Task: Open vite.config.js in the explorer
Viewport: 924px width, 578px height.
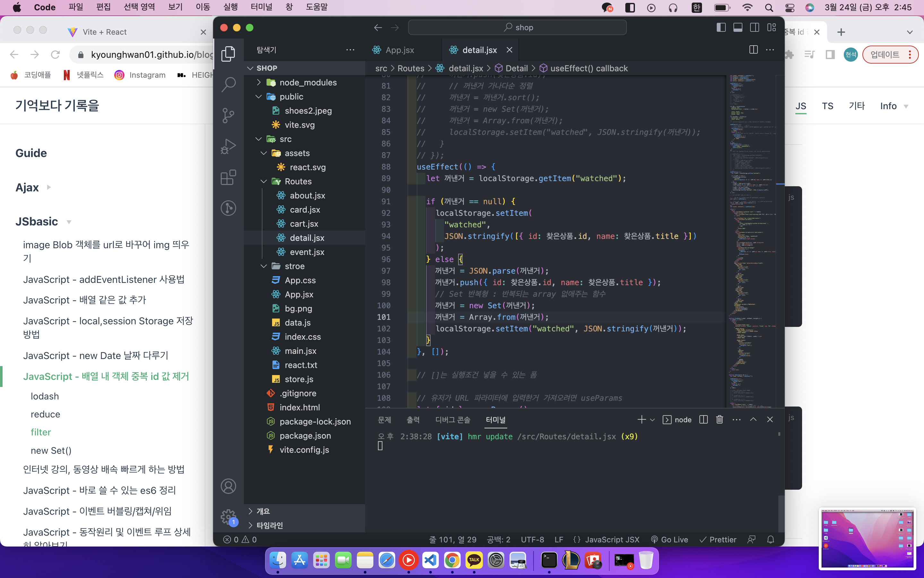Action: pyautogui.click(x=305, y=450)
